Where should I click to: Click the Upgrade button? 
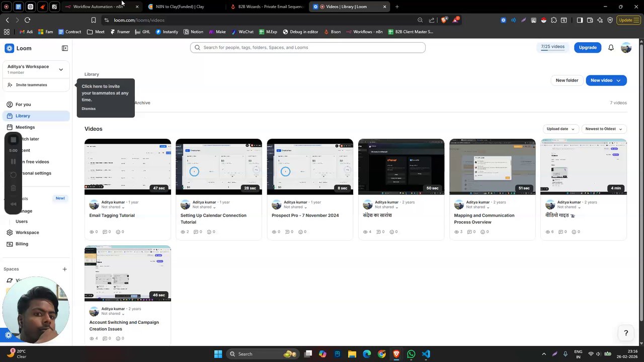[x=588, y=48]
